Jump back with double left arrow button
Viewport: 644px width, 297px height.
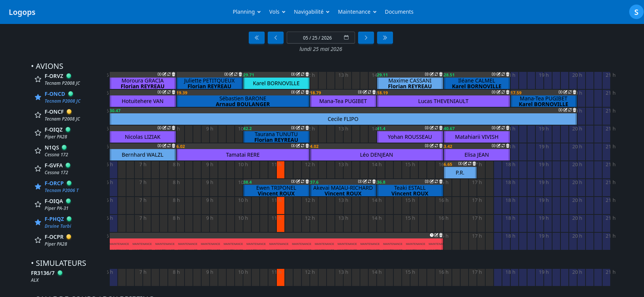(257, 38)
